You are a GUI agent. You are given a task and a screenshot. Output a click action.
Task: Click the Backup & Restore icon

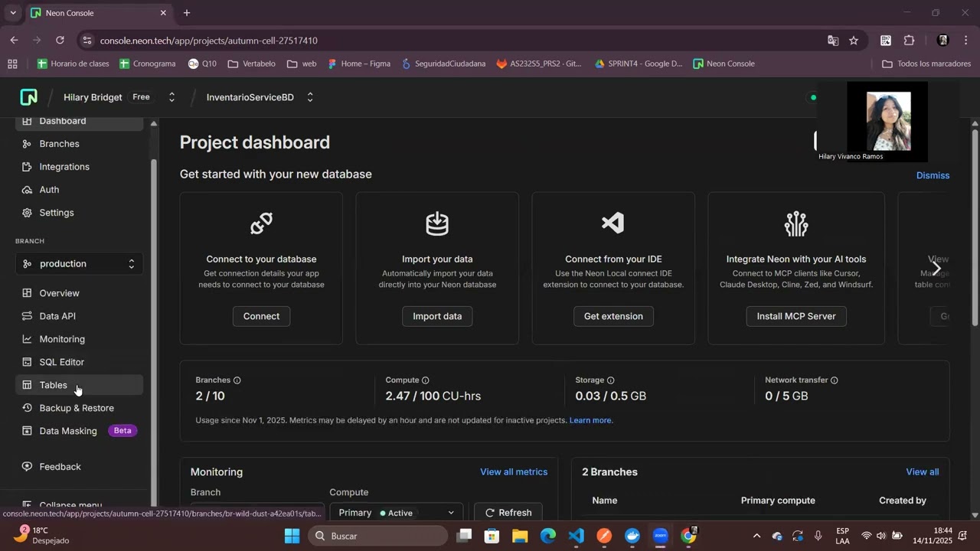(x=27, y=408)
